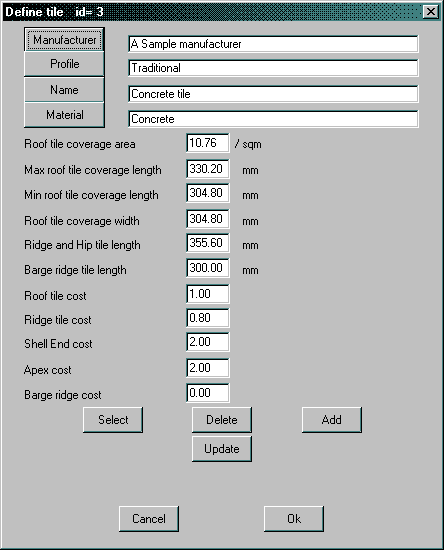The height and width of the screenshot is (550, 444).
Task: Open the Profile selection button
Action: pyautogui.click(x=64, y=64)
